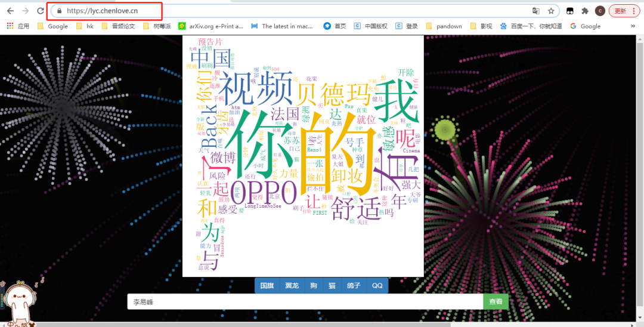Image resolution: width=644 pixels, height=327 pixels.
Task: Open the 首页 bookmark
Action: [335, 26]
